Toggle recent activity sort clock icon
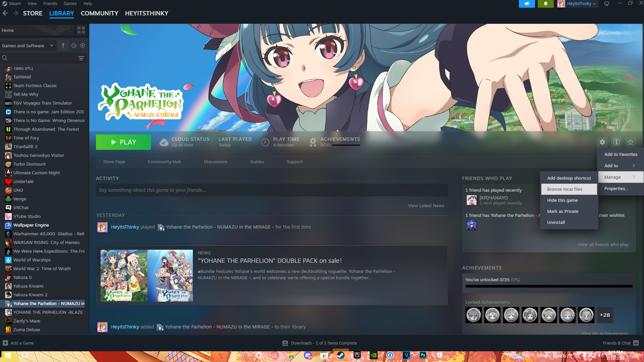The width and height of the screenshot is (644, 362). click(x=74, y=46)
